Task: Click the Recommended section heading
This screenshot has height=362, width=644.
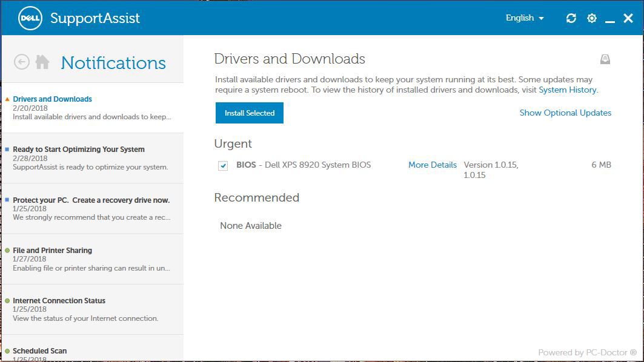Action: (x=257, y=197)
